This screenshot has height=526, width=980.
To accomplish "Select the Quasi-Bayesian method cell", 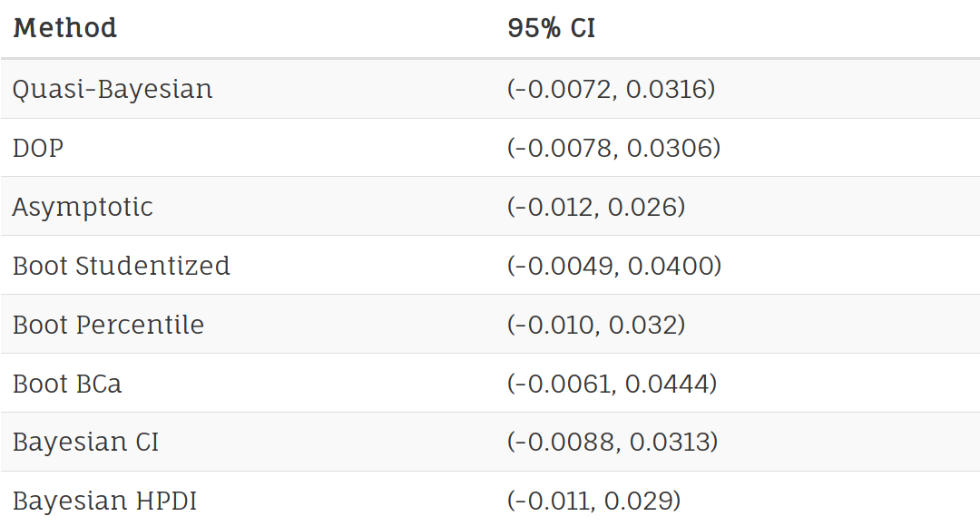I will point(113,89).
